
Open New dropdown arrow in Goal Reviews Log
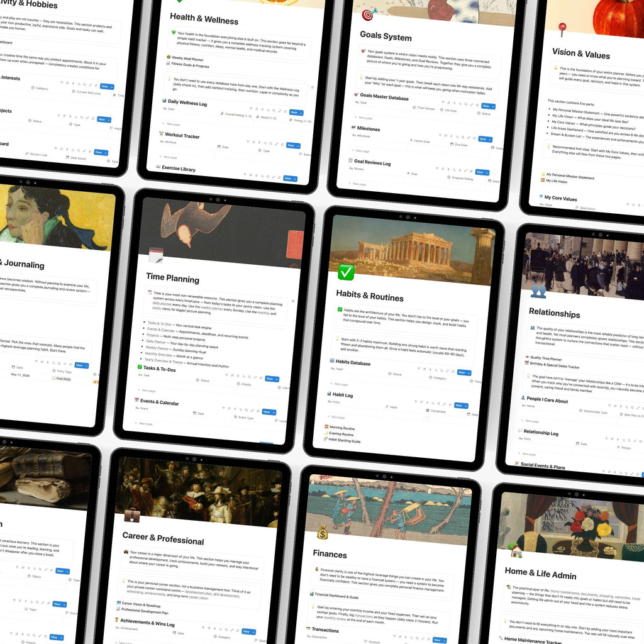click(x=487, y=173)
